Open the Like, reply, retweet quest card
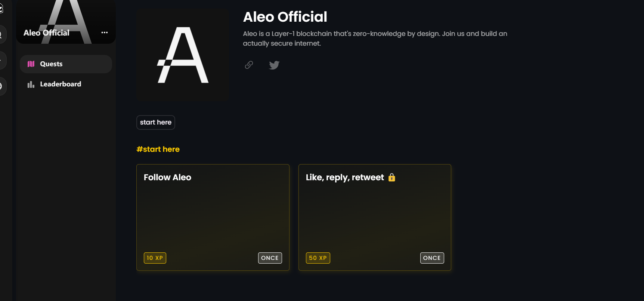This screenshot has width=644, height=301. tap(375, 217)
